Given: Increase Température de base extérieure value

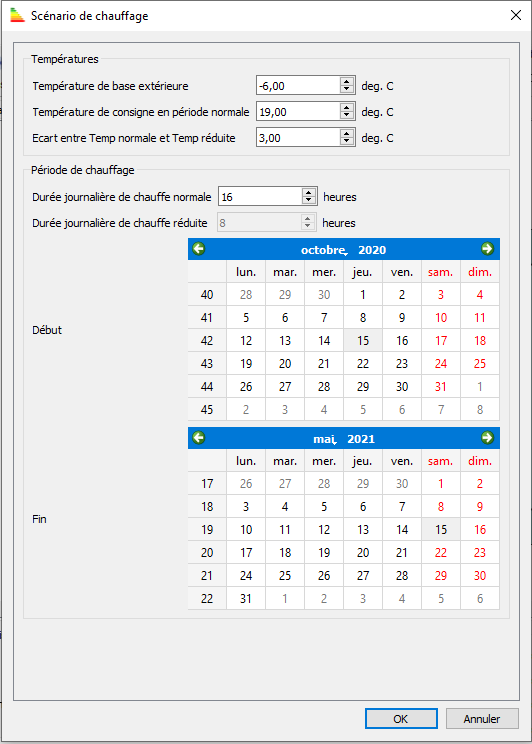Looking at the screenshot, I should click(x=347, y=82).
